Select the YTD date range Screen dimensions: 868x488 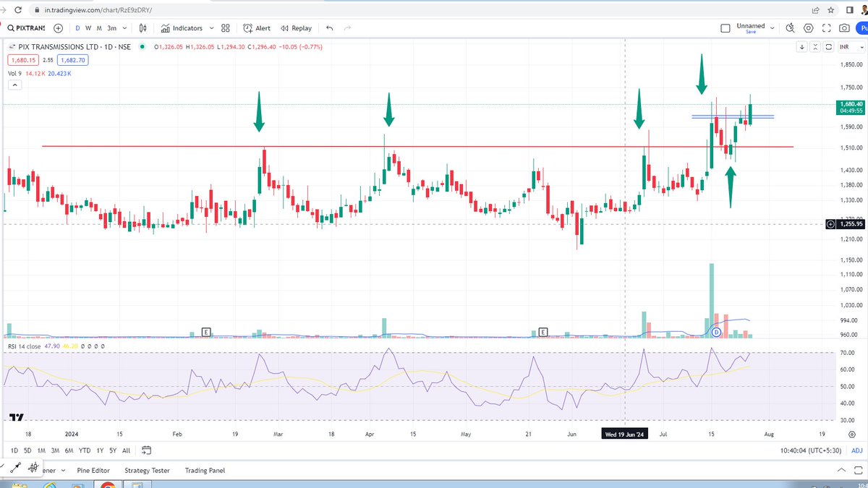85,450
